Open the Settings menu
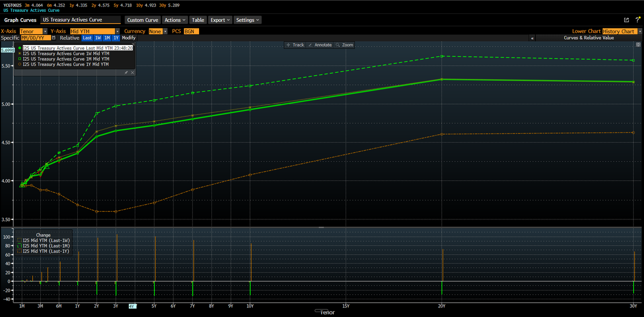This screenshot has width=644, height=317. 247,20
